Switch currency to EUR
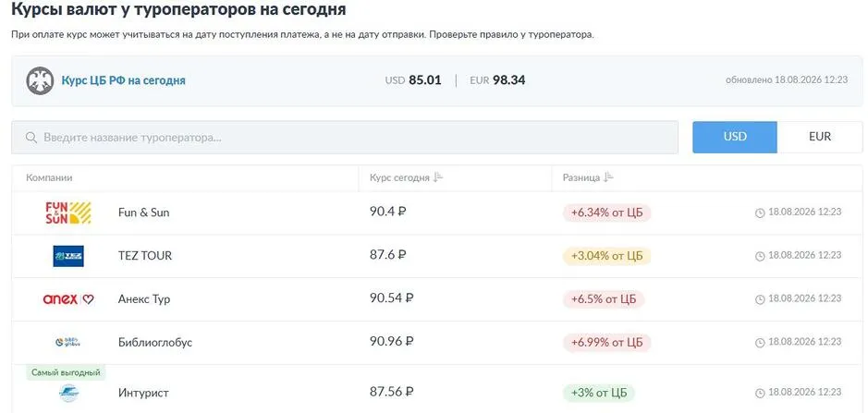This screenshot has width=868, height=413. (820, 137)
